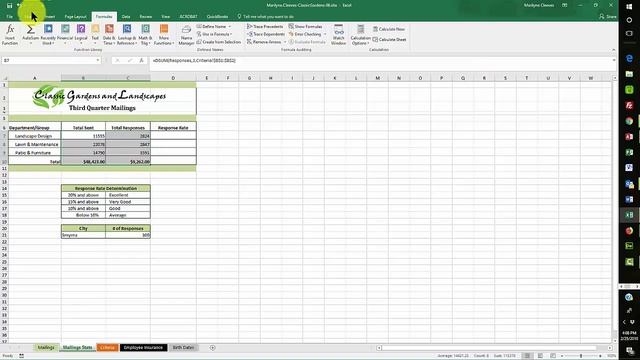
Task: Open Ribbon Display Options
Action: (x=565, y=5)
